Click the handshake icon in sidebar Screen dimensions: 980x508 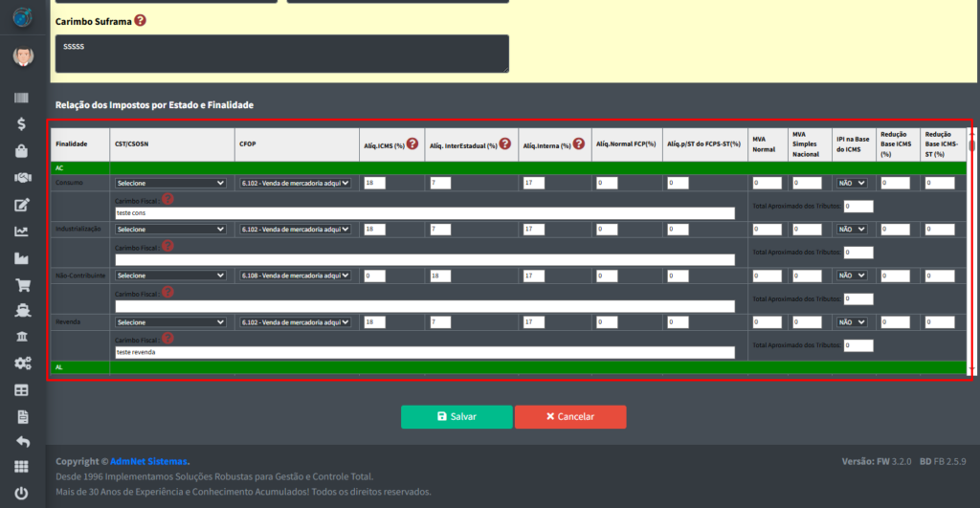click(21, 177)
